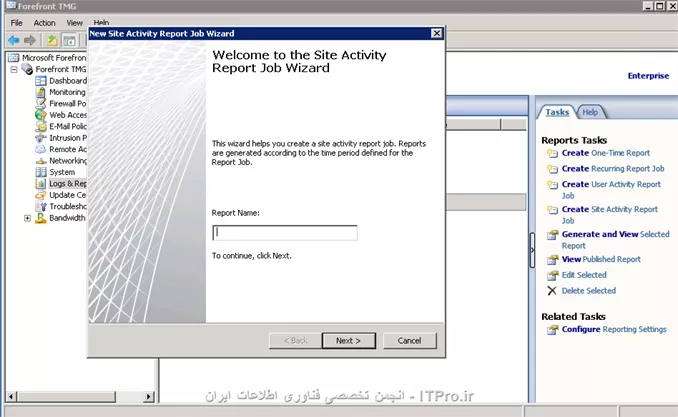Click the Up one level toolbar icon
The height and width of the screenshot is (417, 678).
click(52, 40)
